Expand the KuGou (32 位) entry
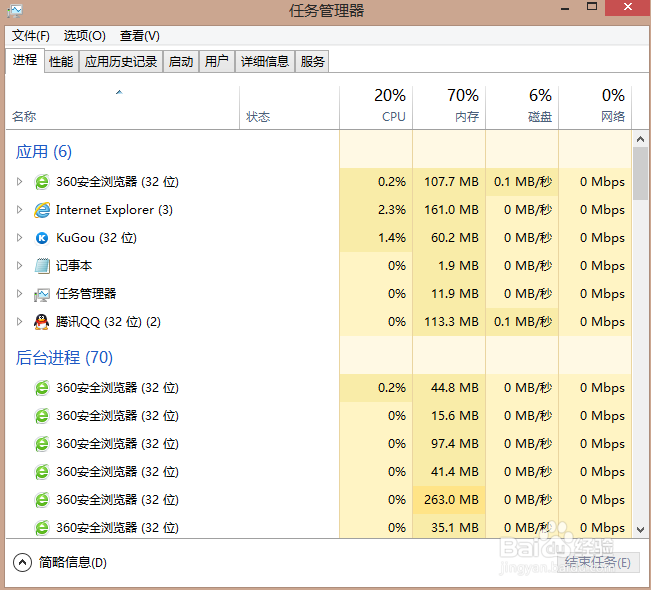Viewport: 651px width, 590px height. pos(19,237)
